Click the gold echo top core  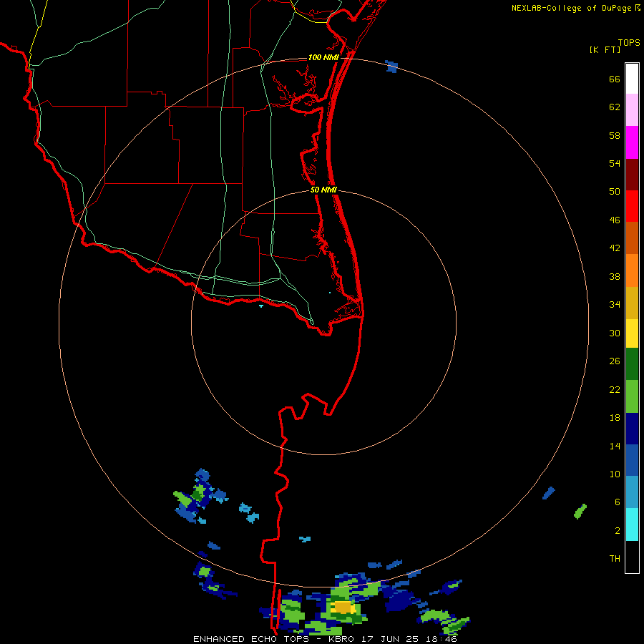tap(344, 607)
